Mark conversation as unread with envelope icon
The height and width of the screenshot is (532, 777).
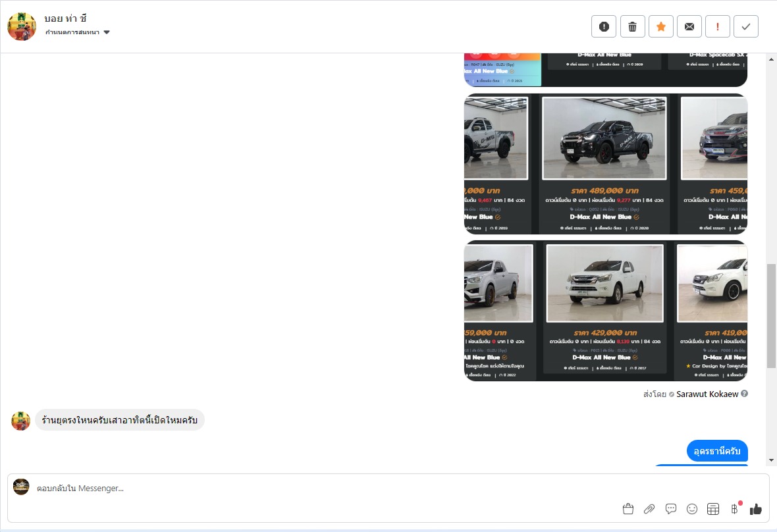tap(689, 26)
